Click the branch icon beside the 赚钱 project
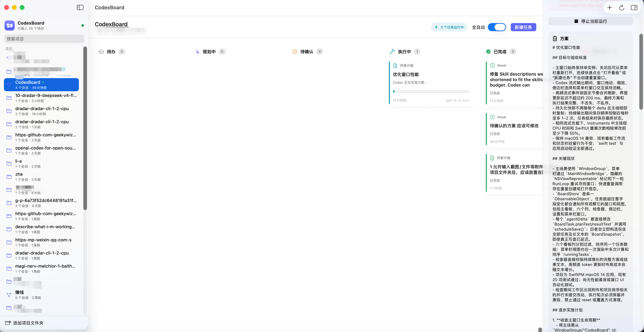This screenshot has height=332, width=644. point(9,295)
